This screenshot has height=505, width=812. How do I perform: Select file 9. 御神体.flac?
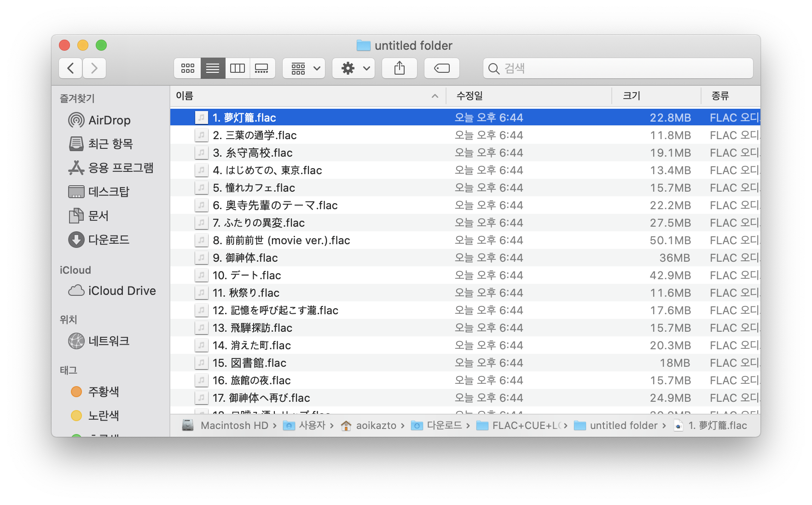point(465,258)
